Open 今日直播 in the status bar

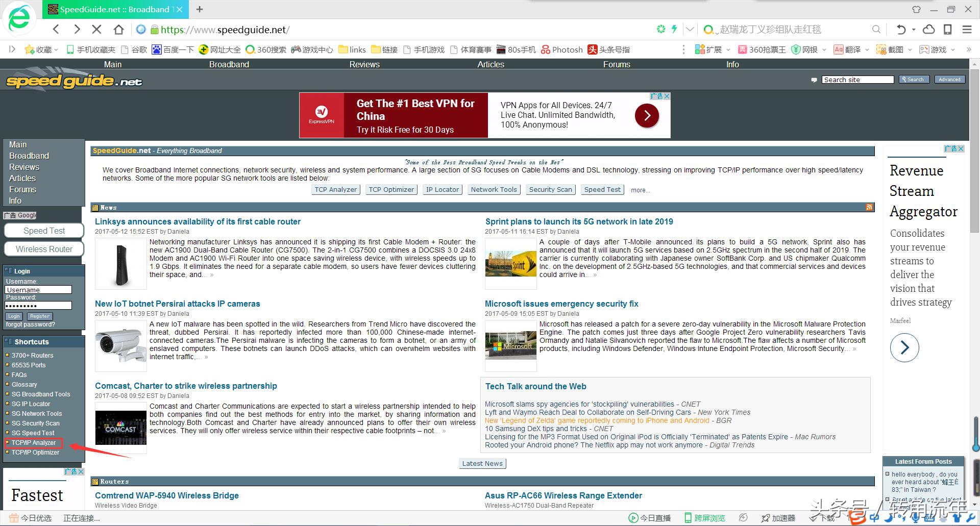pyautogui.click(x=649, y=518)
